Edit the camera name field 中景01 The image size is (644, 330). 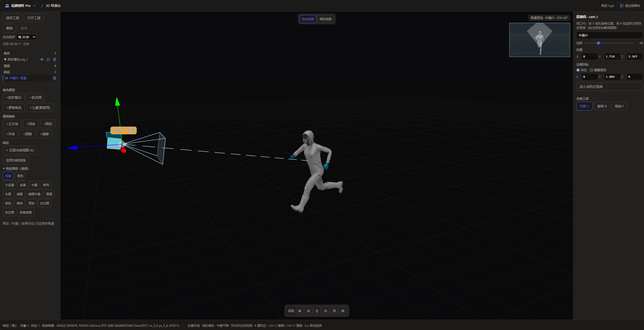(x=609, y=35)
